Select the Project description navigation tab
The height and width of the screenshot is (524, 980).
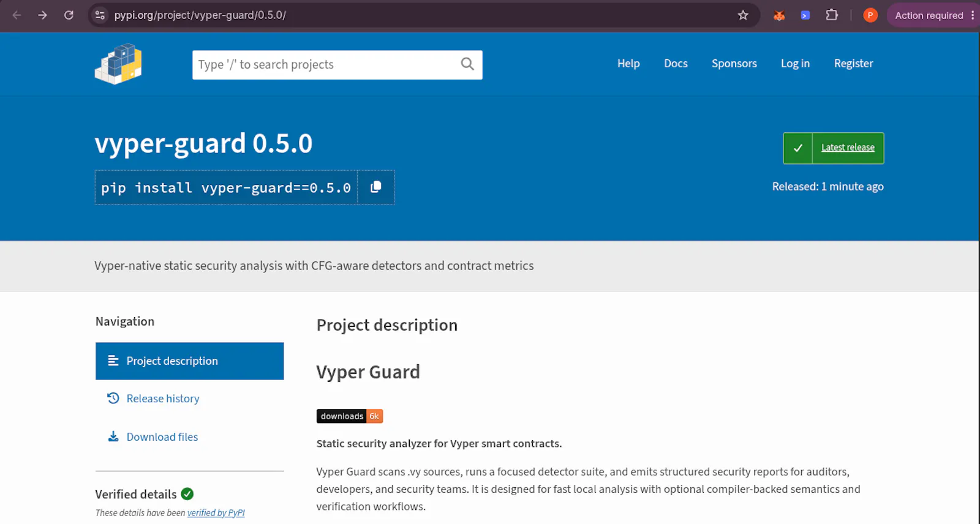[190, 361]
